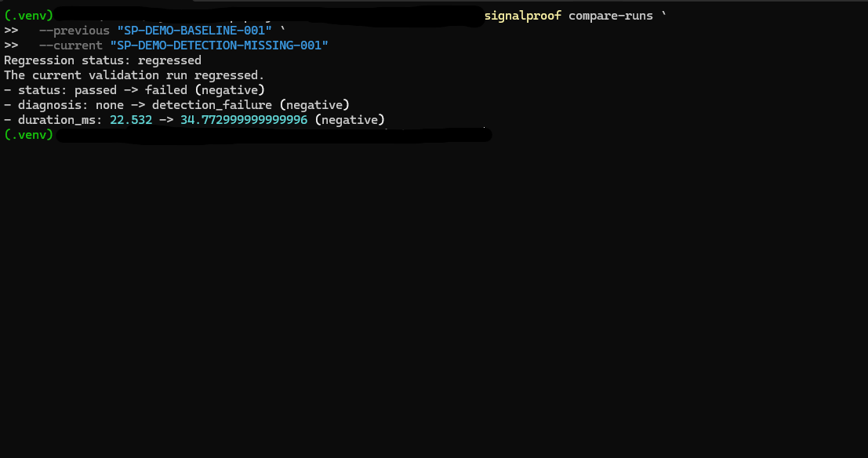868x458 pixels.
Task: Click the redacted path on bottom prompt
Action: click(274, 135)
